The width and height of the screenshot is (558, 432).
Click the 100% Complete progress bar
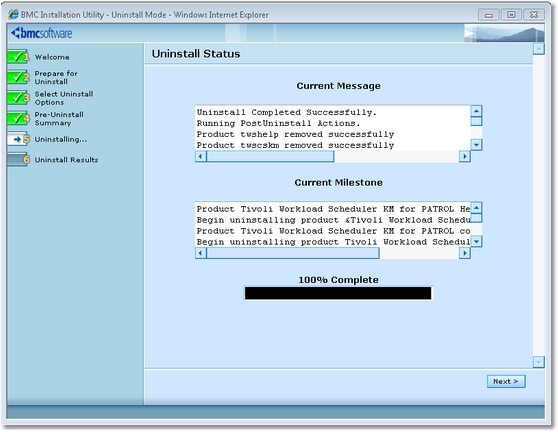338,293
